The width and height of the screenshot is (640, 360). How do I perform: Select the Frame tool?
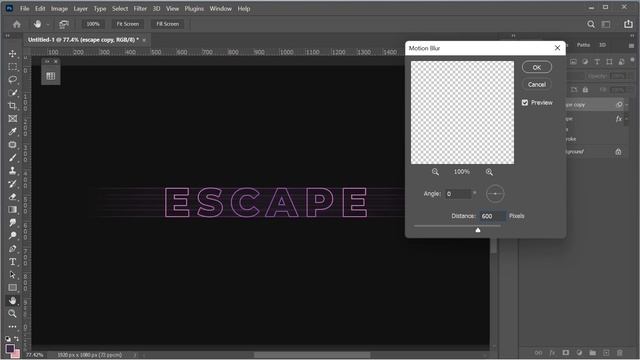[12, 119]
